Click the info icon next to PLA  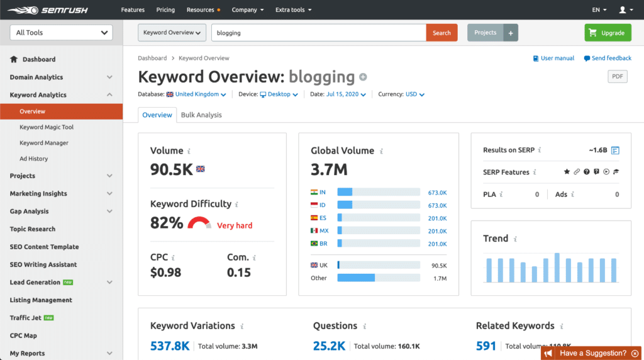(x=501, y=194)
